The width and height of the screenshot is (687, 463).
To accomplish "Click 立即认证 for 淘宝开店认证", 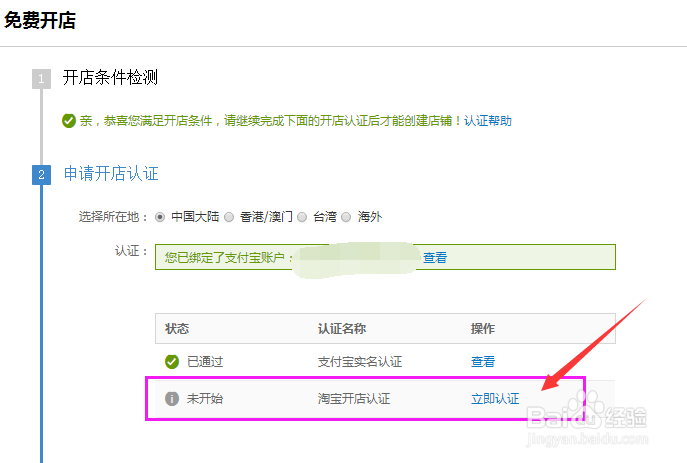I will 495,399.
